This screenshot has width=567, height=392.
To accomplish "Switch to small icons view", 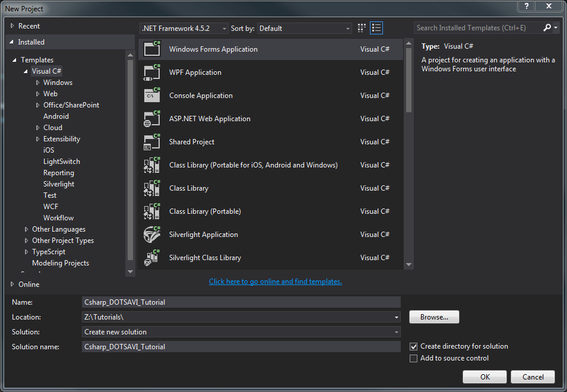I will (x=362, y=28).
